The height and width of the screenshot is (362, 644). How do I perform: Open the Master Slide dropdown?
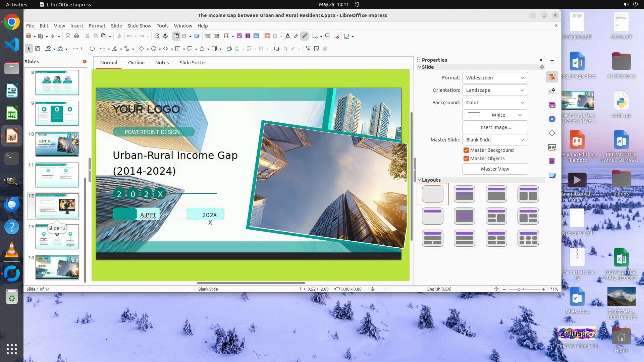pyautogui.click(x=495, y=140)
